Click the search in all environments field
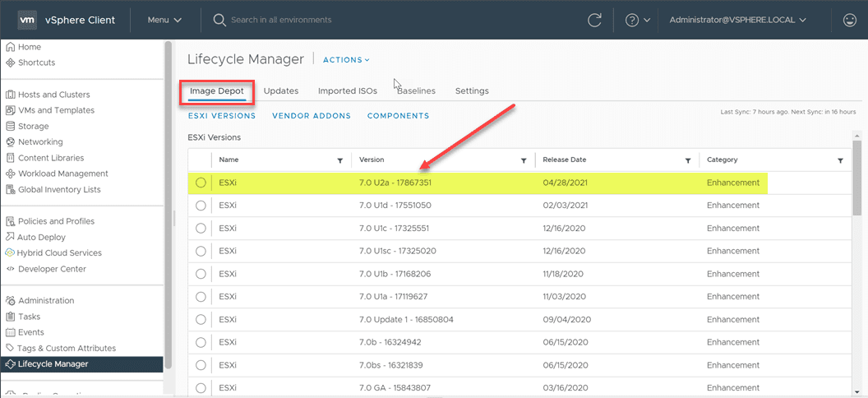This screenshot has width=868, height=398. click(280, 20)
